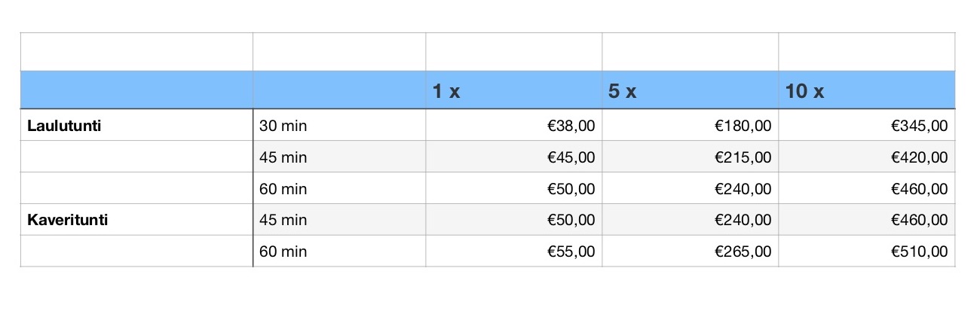This screenshot has width=980, height=317.
Task: Click the 1 x column header
Action: [x=514, y=90]
